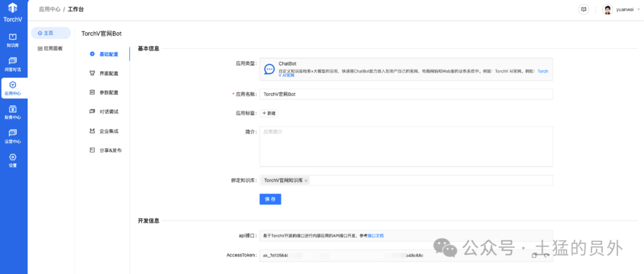Click 应用中心 in the breadcrumb
Image resolution: width=644 pixels, height=274 pixels.
click(49, 9)
